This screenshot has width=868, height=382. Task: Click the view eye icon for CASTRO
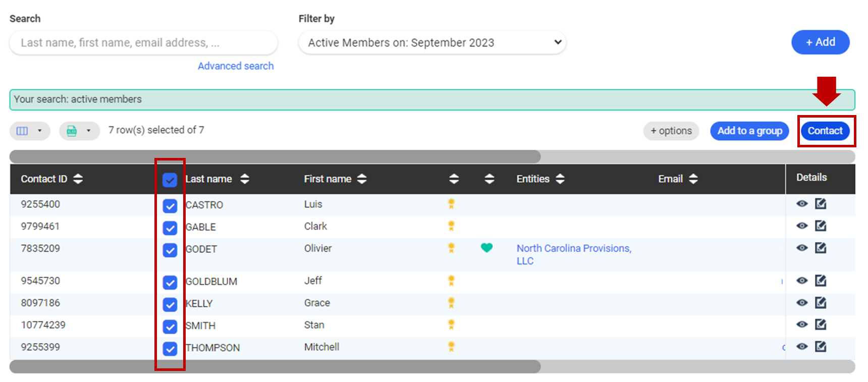pos(802,204)
